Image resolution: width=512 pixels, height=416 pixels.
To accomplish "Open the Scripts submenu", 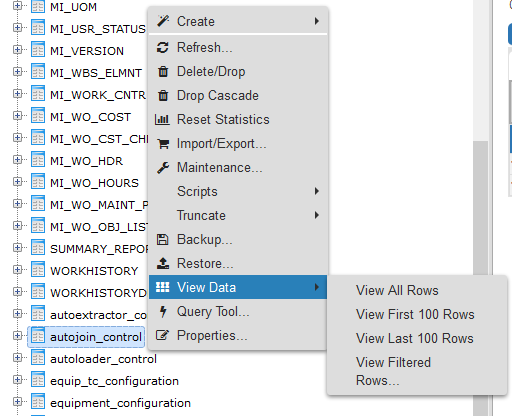I will pos(238,191).
